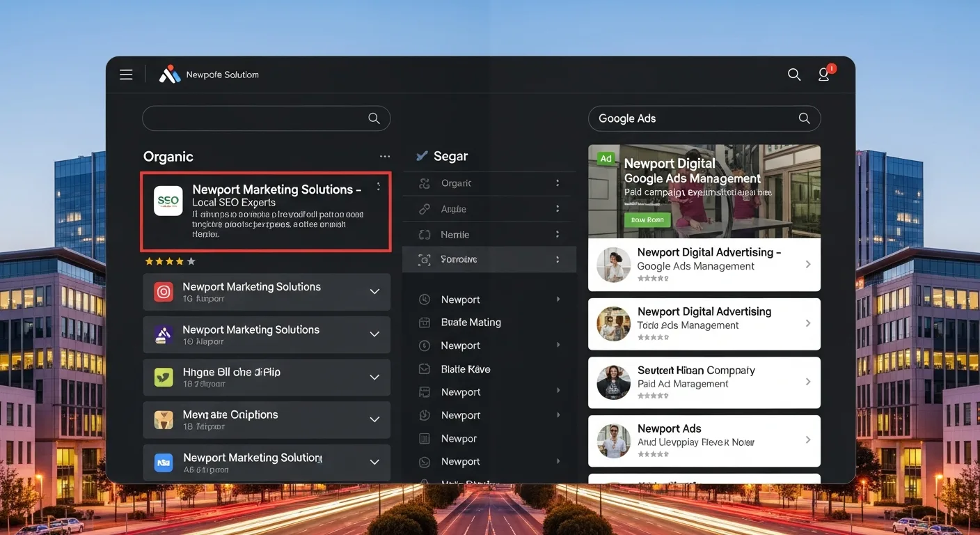Open the hamburger menu in the header
The height and width of the screenshot is (535, 980).
coord(126,75)
